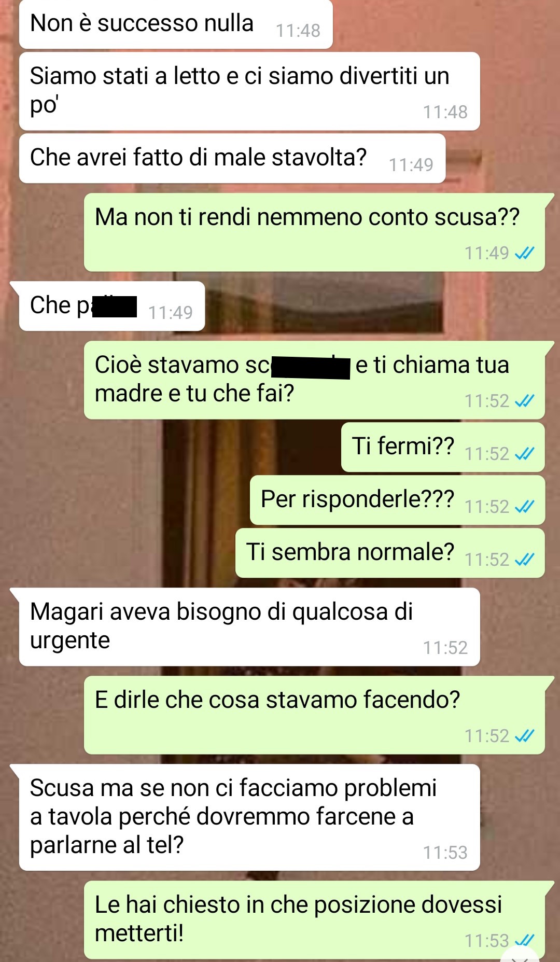The height and width of the screenshot is (962, 560).
Task: Tap read ticks on 'tua madre e tu che fai?' message
Action: [524, 401]
